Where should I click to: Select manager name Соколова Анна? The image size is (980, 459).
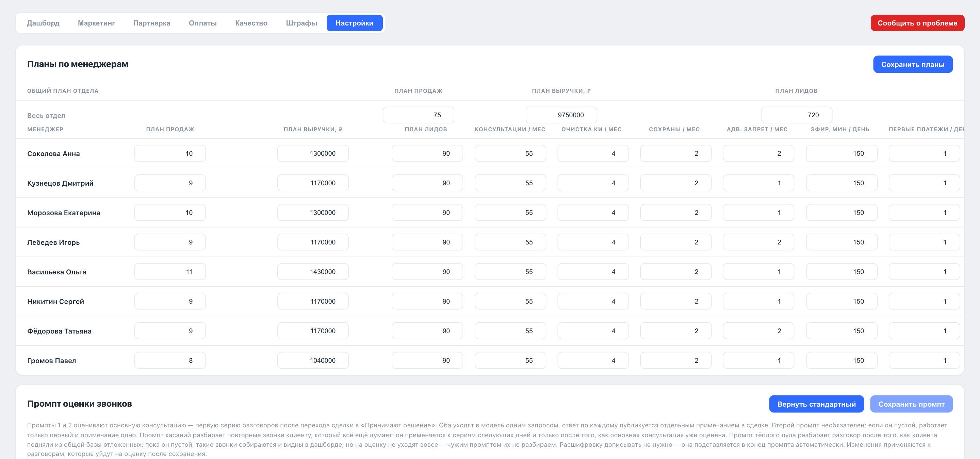(53, 154)
